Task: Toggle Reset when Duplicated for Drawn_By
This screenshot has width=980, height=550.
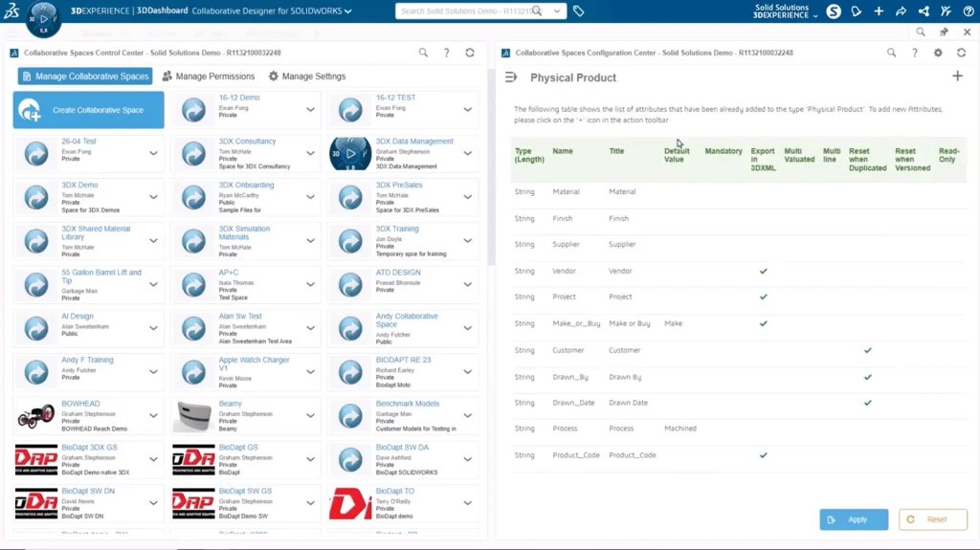Action: point(867,378)
